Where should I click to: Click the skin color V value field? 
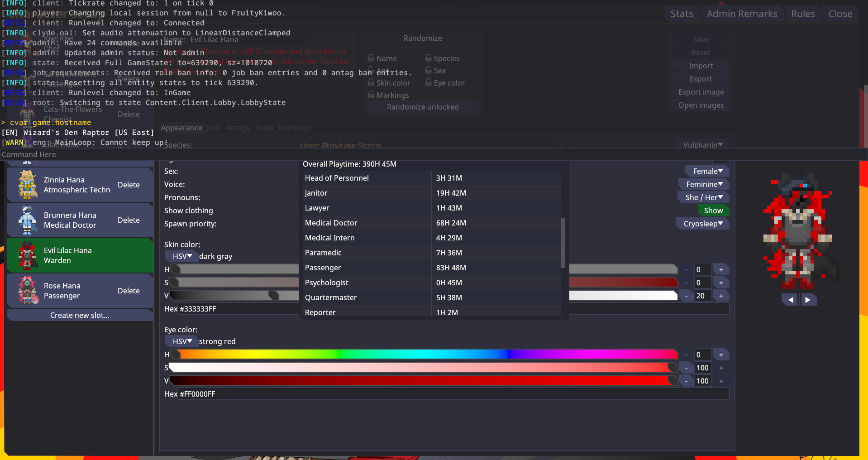point(702,296)
